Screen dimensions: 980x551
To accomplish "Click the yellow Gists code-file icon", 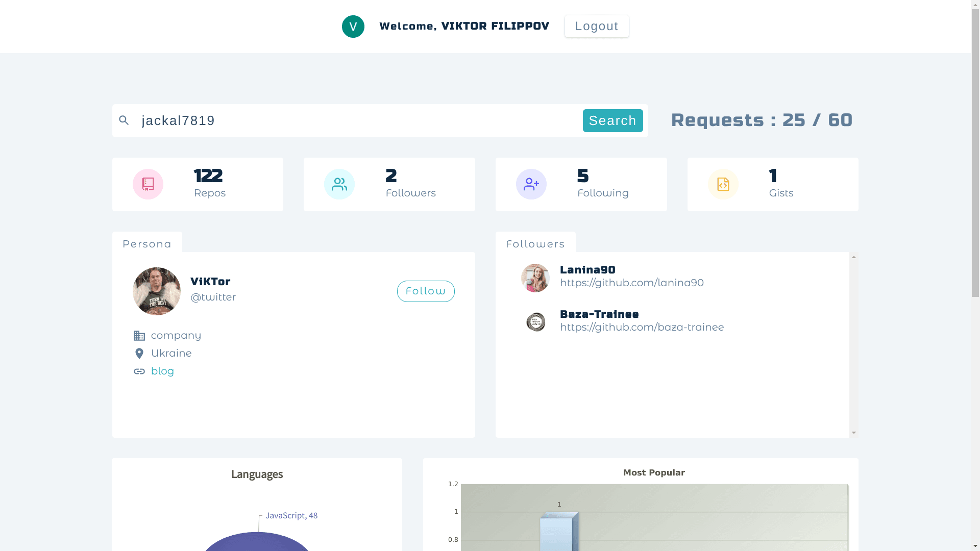I will pos(723,184).
